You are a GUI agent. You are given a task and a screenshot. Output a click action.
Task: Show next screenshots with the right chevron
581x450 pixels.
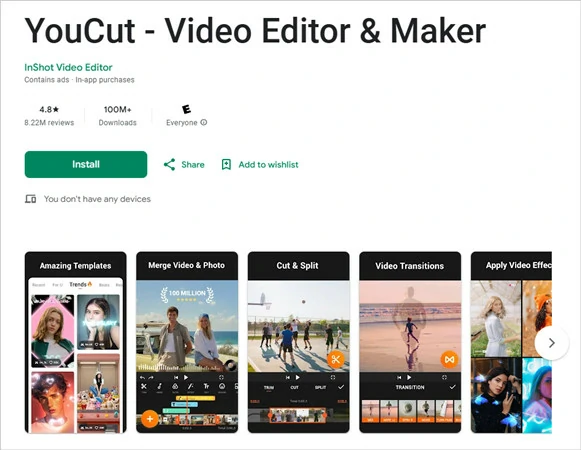[x=551, y=343]
